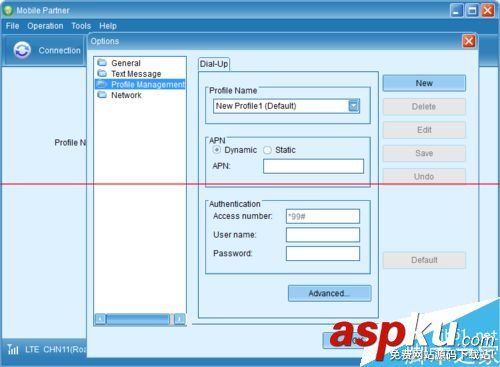
Task: Click the Network folder icon
Action: [102, 95]
